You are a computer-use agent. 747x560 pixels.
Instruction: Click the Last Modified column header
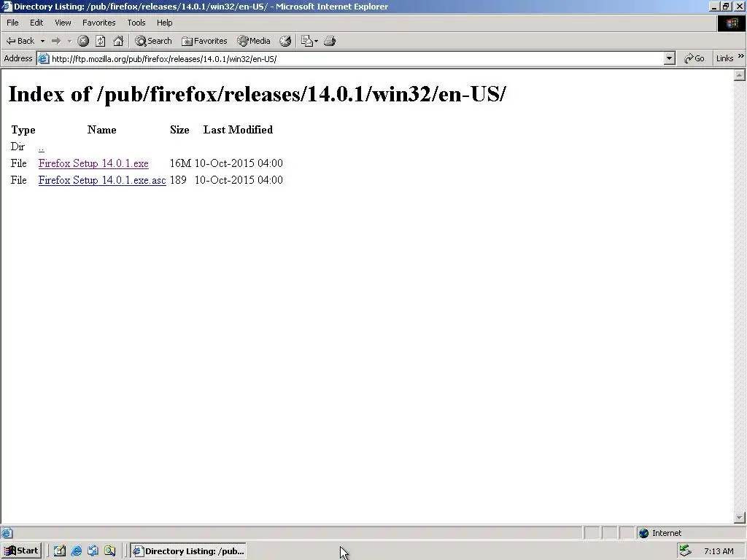[x=238, y=130]
